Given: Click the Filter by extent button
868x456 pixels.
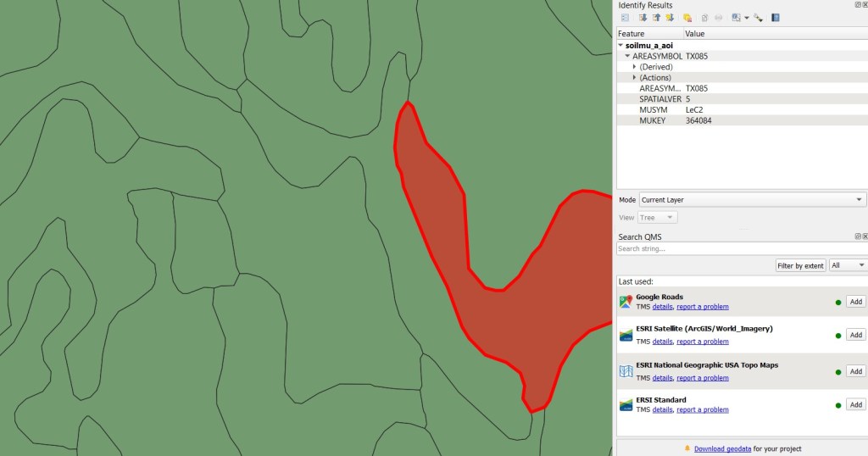Looking at the screenshot, I should (x=800, y=265).
